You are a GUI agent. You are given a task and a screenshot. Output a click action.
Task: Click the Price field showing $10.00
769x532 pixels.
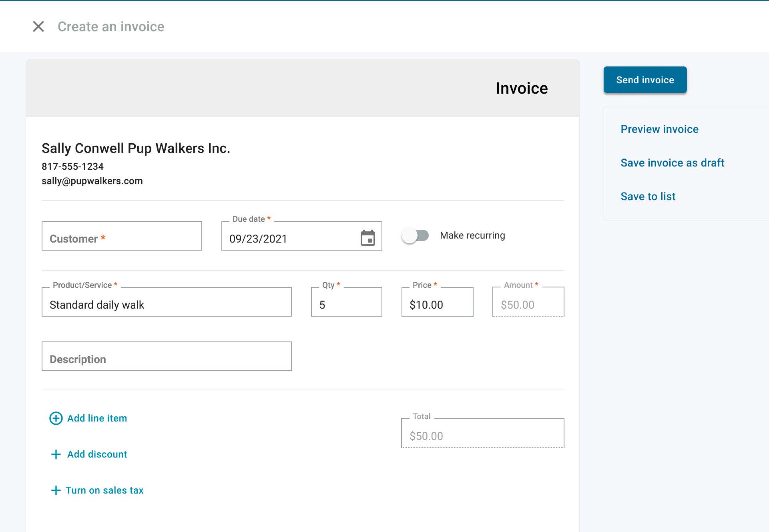(437, 302)
